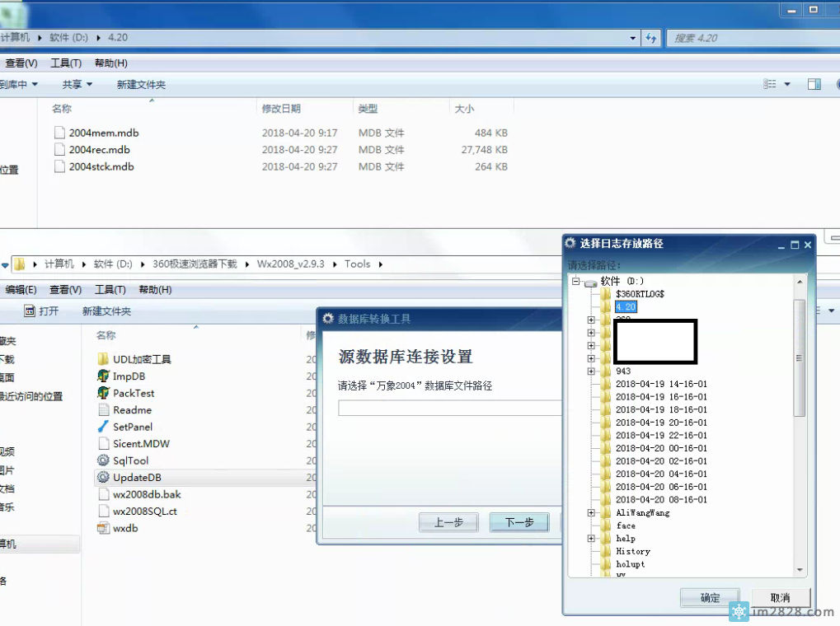Select the wxdb database file icon
Image resolution: width=840 pixels, height=626 pixels.
(103, 528)
